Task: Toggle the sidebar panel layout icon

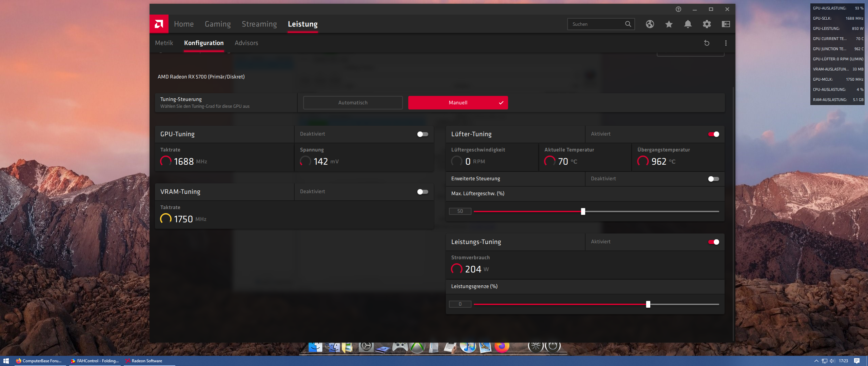Action: click(726, 24)
